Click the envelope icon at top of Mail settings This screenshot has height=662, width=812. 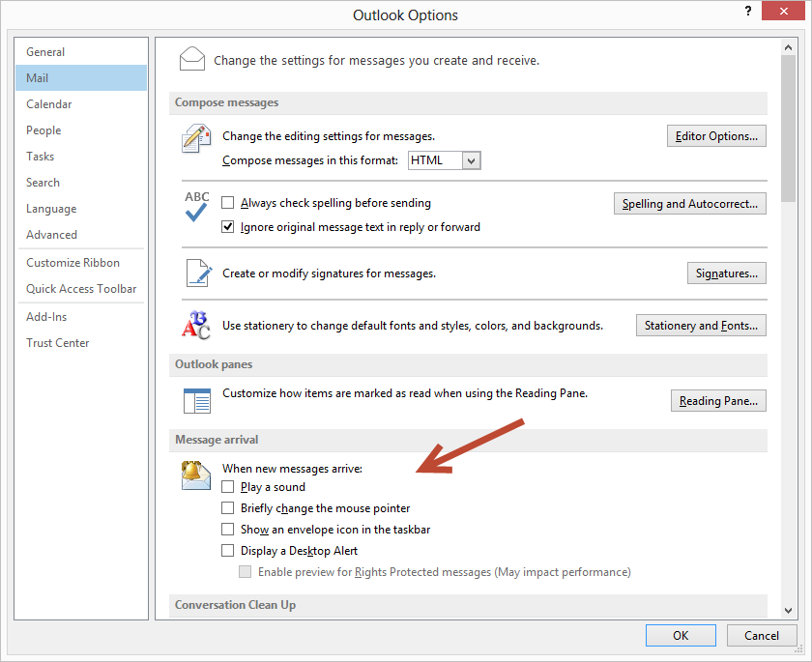pos(192,59)
